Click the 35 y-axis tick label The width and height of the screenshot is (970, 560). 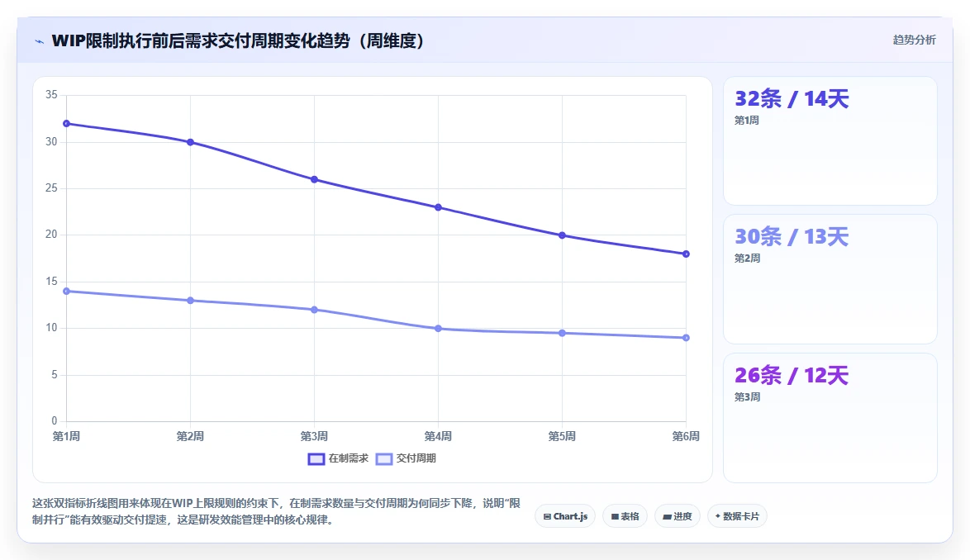(51, 94)
